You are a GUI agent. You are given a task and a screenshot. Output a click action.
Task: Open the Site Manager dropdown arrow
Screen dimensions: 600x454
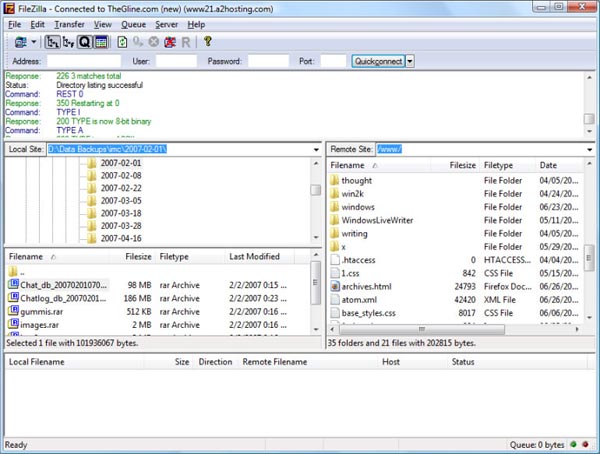click(x=34, y=42)
